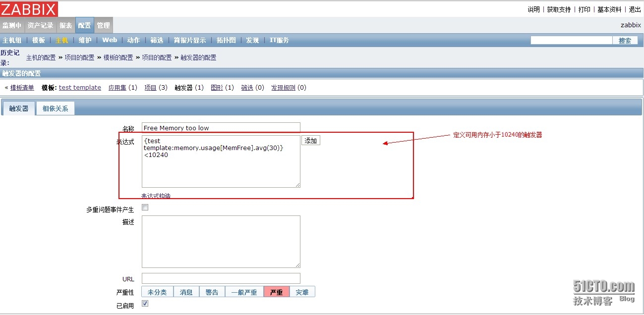
Task: Open the 说明 help link
Action: pos(533,9)
